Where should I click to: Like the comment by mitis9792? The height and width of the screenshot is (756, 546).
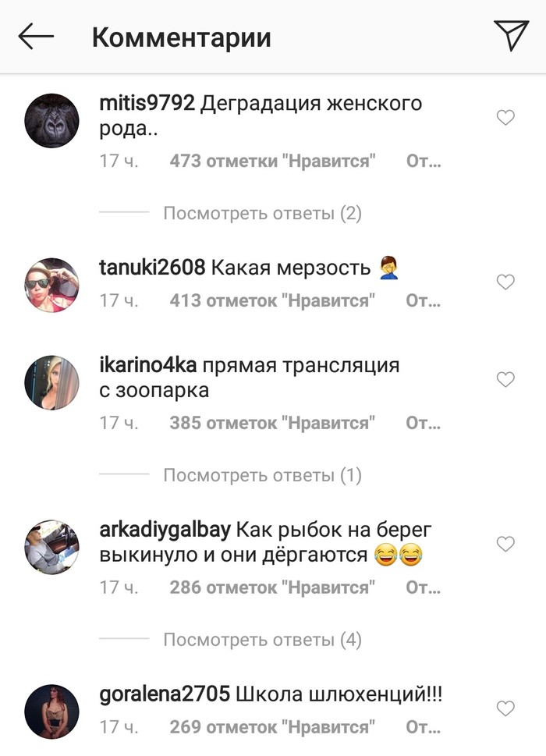pyautogui.click(x=505, y=117)
